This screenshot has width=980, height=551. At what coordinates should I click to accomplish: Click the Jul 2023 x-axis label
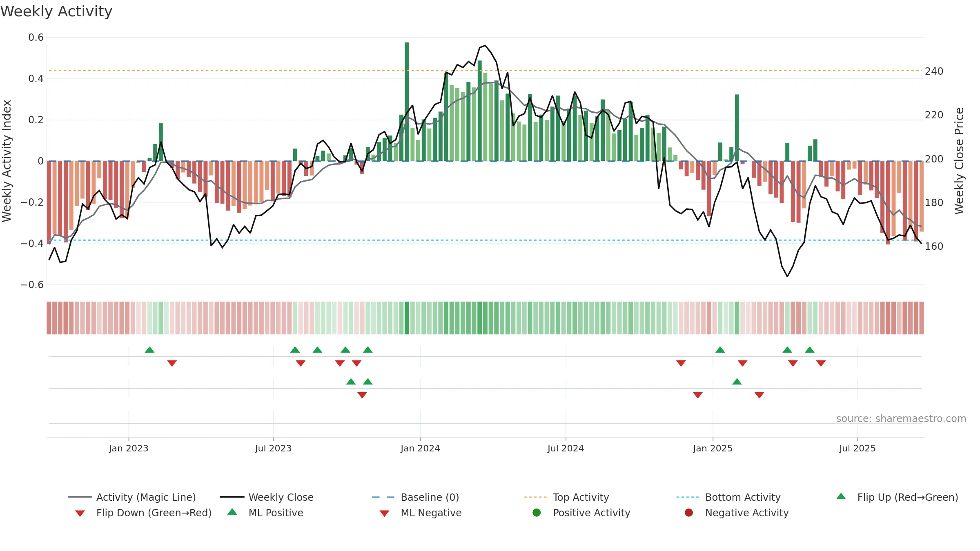click(273, 448)
